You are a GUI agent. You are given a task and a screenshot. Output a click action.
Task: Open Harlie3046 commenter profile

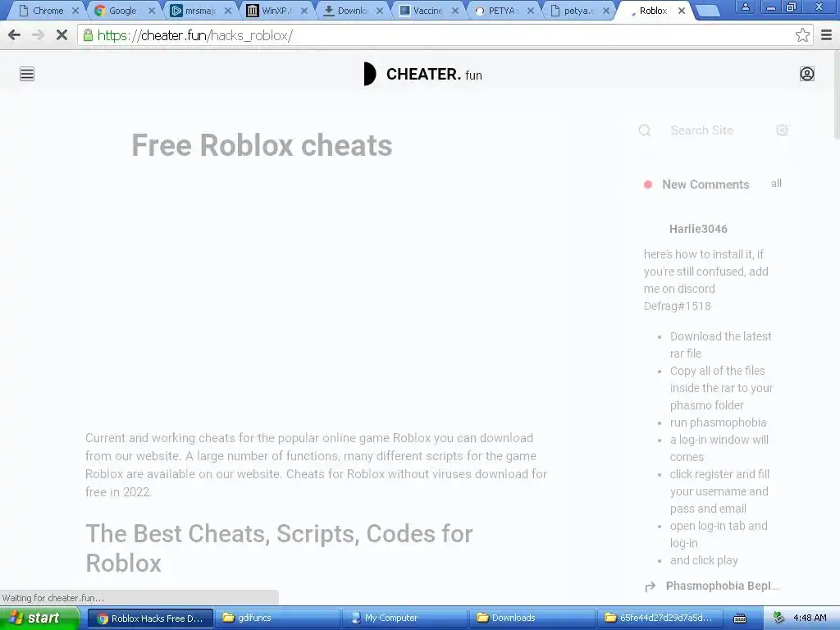click(x=698, y=230)
